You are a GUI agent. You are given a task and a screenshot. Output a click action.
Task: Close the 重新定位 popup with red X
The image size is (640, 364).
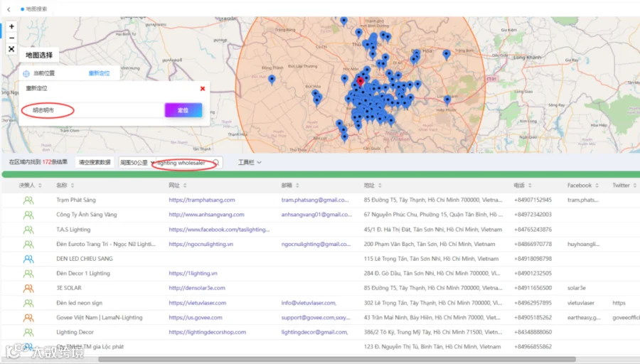[x=203, y=89]
